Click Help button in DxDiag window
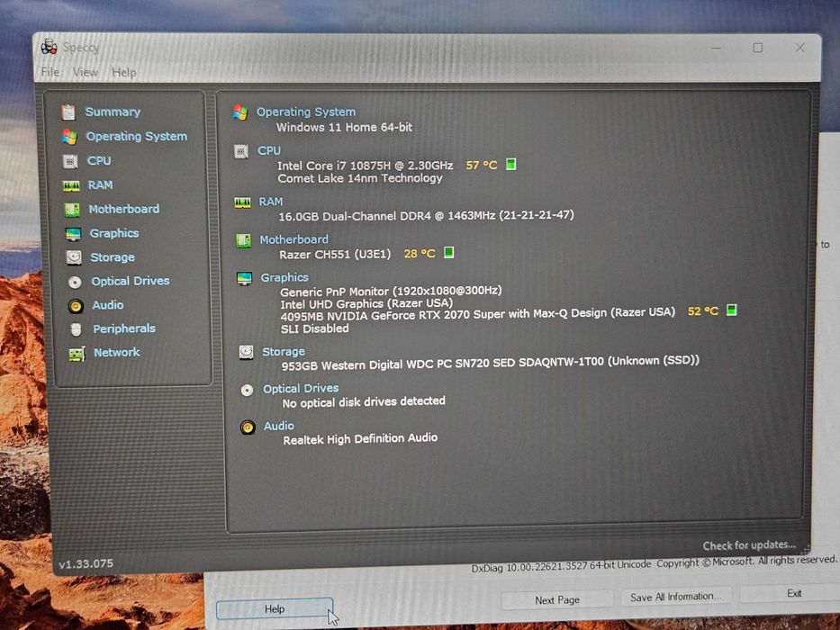The height and width of the screenshot is (630, 840). 275,609
